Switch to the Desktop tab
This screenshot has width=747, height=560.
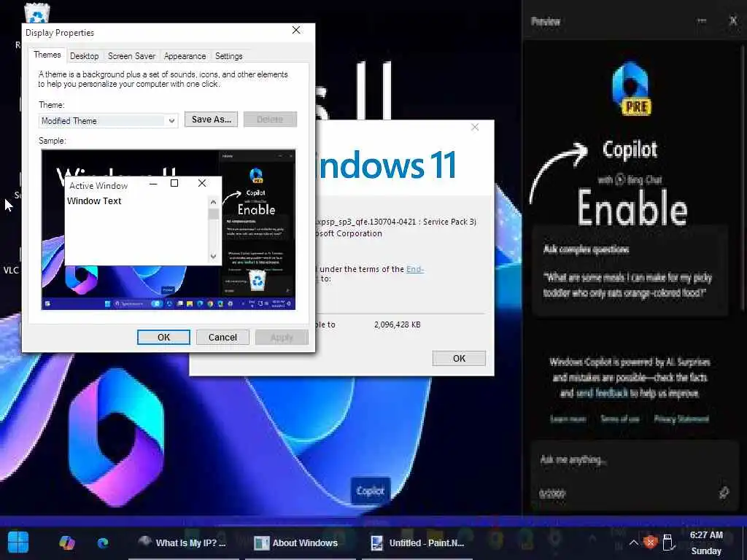coord(85,56)
